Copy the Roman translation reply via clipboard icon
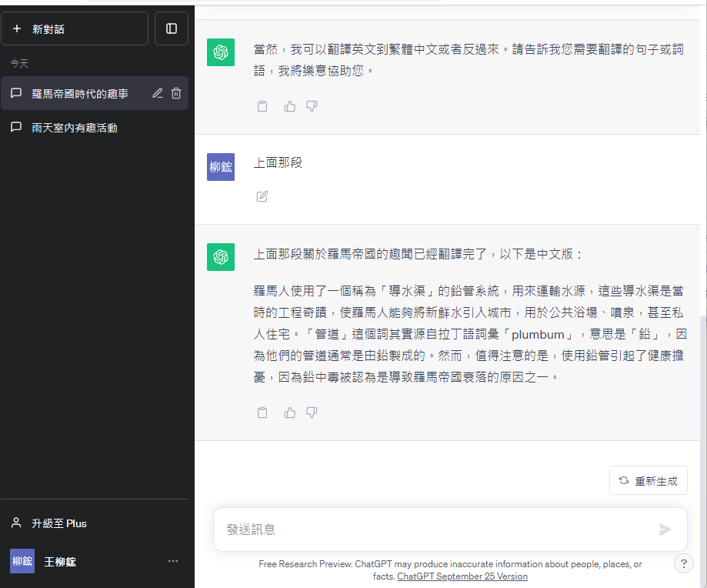The width and height of the screenshot is (707, 588). pos(262,413)
